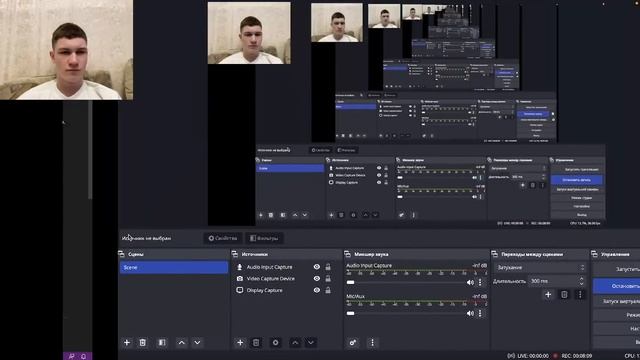Move the source down in Источники panel
Image resolution: width=640 pixels, height=360 pixels.
point(311,342)
